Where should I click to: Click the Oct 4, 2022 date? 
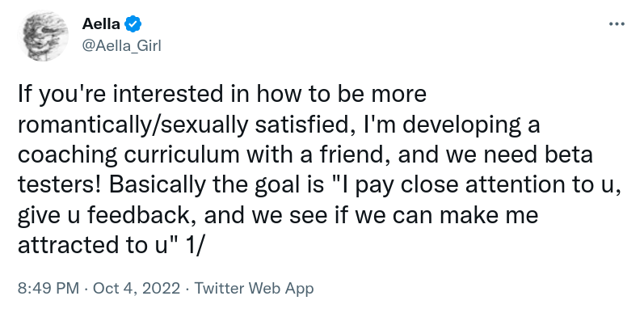[x=137, y=288]
